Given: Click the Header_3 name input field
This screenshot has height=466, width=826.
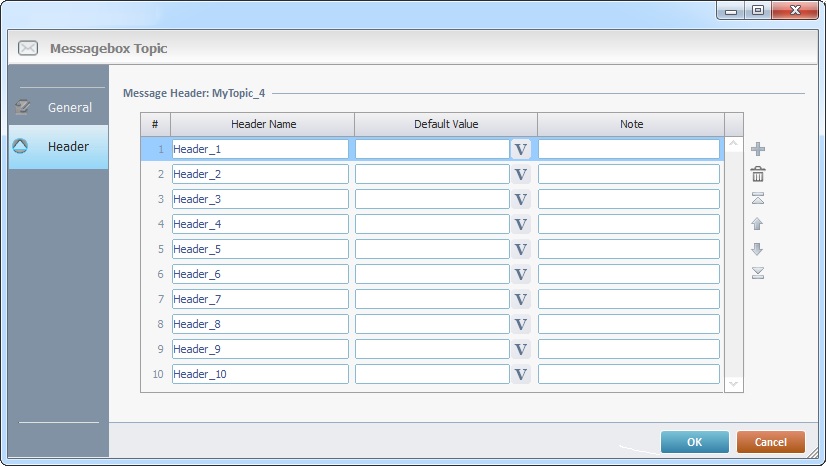Looking at the screenshot, I should coord(260,199).
